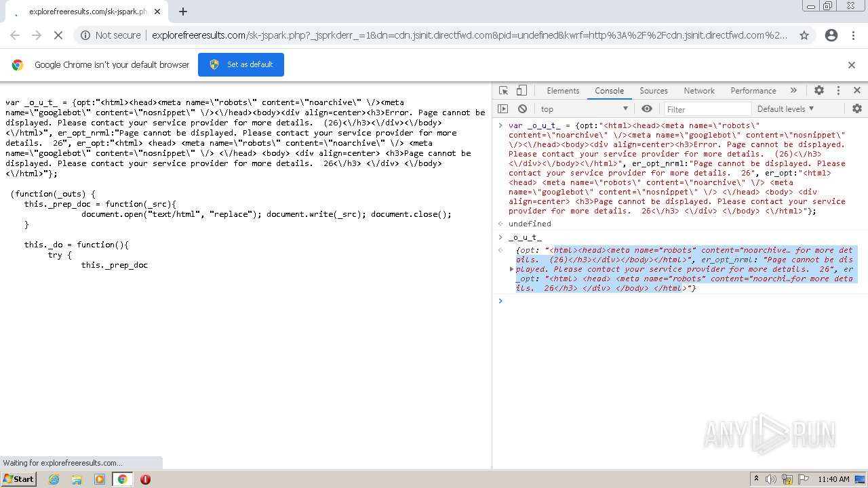Open the Chrome profile icon

(x=831, y=35)
